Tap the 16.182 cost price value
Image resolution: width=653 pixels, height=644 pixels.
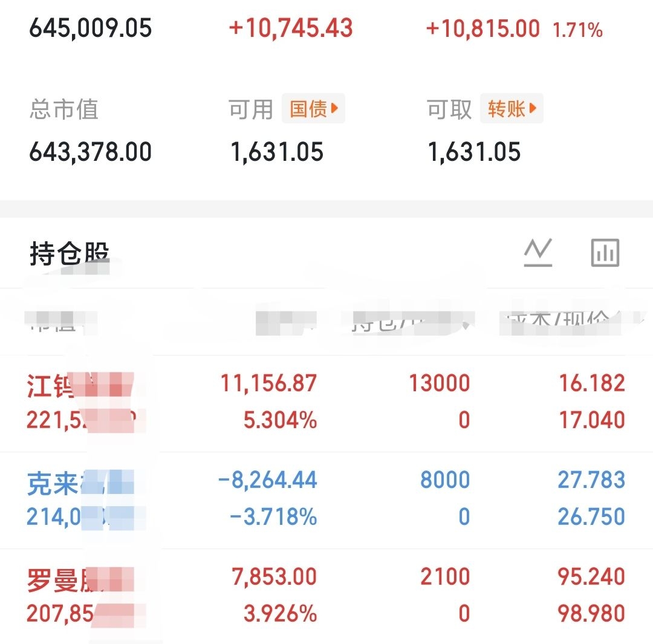[592, 383]
